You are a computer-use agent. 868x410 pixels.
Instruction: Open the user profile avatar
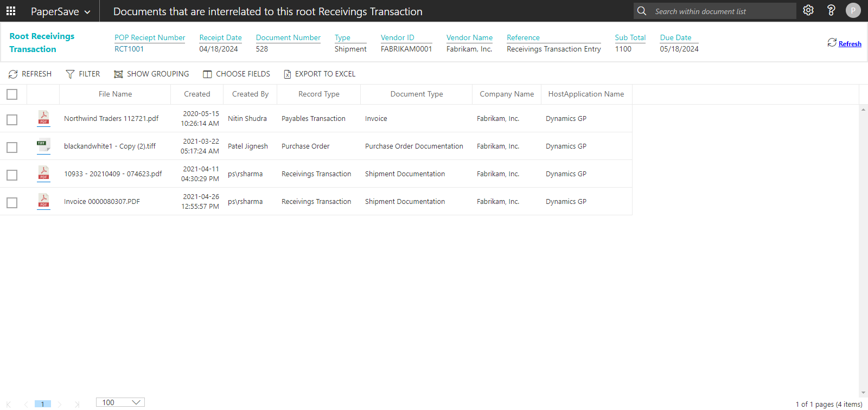point(853,11)
